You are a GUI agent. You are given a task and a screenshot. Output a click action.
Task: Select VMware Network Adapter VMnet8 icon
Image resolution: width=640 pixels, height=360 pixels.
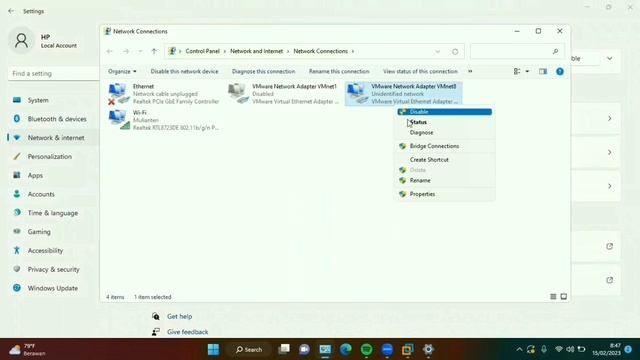[357, 93]
